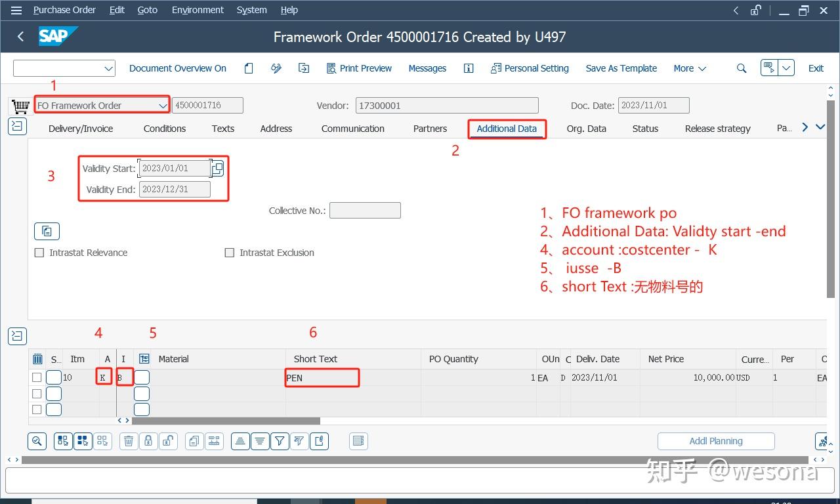
Task: Sort items in ascending order
Action: coord(240,441)
